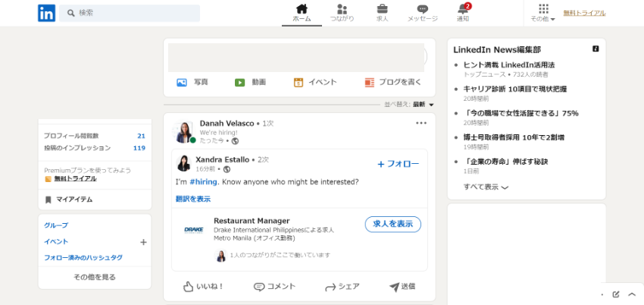The height and width of the screenshot is (305, 644).
Task: Open compose new message icon
Action: (616, 294)
